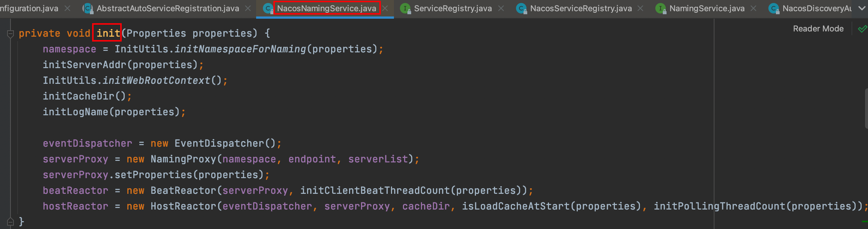Viewport: 868px width, 229px height.
Task: Close the NacosNamingService.java tab
Action: 385,8
